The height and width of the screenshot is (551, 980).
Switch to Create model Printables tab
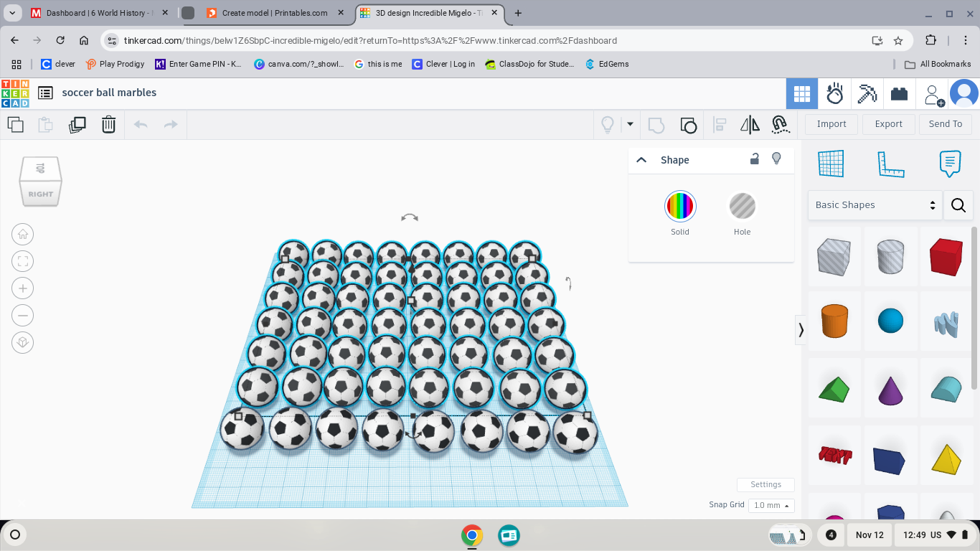pyautogui.click(x=275, y=13)
